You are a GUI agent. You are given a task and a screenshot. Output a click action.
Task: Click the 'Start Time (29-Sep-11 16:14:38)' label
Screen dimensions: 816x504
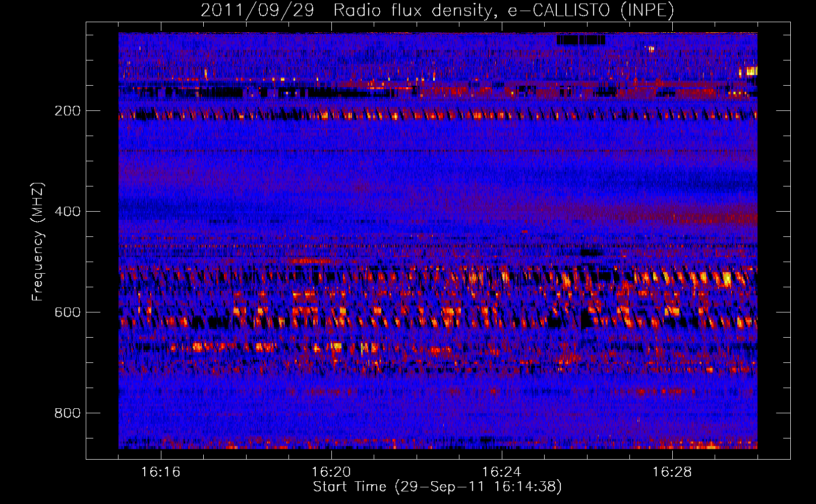tap(437, 487)
